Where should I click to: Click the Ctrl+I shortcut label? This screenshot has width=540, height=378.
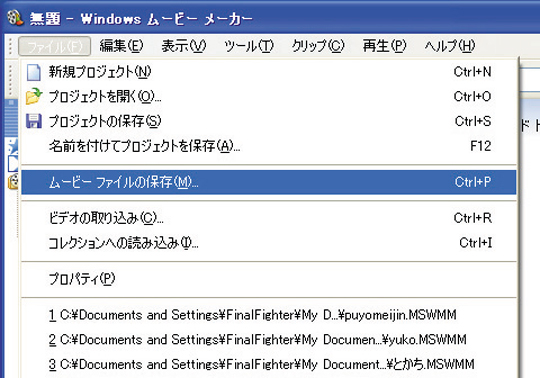(476, 243)
